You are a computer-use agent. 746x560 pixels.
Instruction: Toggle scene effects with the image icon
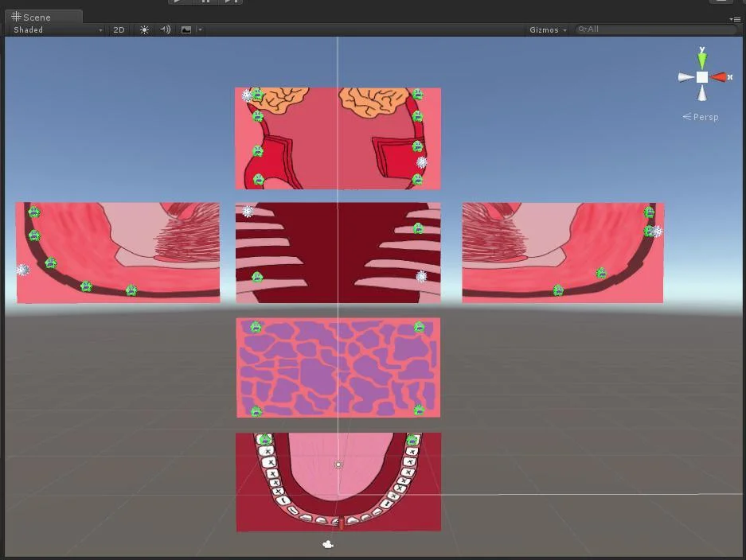pos(186,30)
